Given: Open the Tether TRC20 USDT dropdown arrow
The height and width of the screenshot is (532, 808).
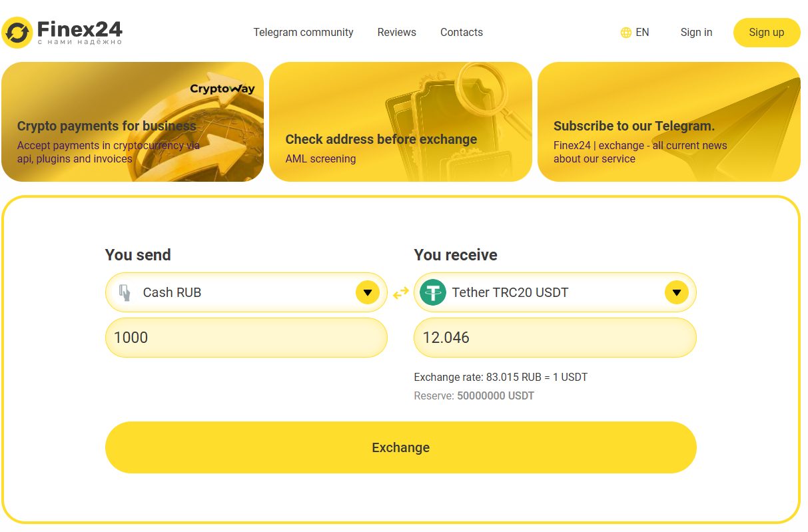Looking at the screenshot, I should point(676,292).
